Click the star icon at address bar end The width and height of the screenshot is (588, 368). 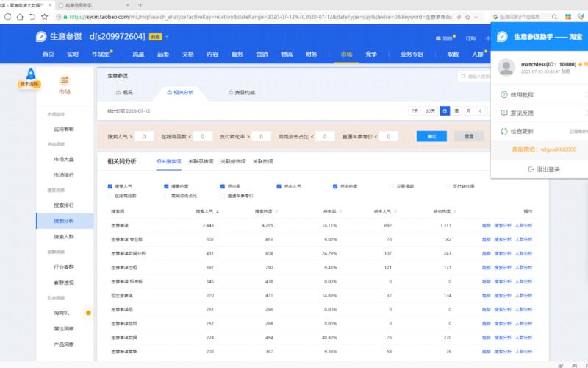[x=467, y=17]
